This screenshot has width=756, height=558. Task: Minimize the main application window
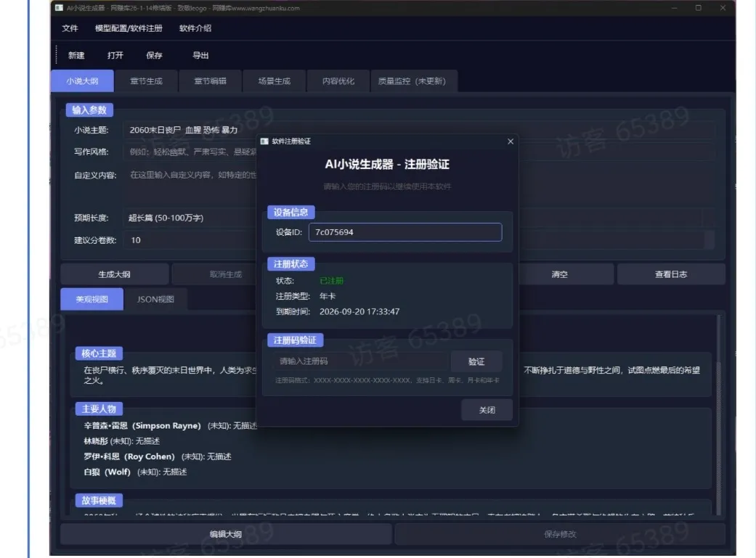tap(675, 8)
